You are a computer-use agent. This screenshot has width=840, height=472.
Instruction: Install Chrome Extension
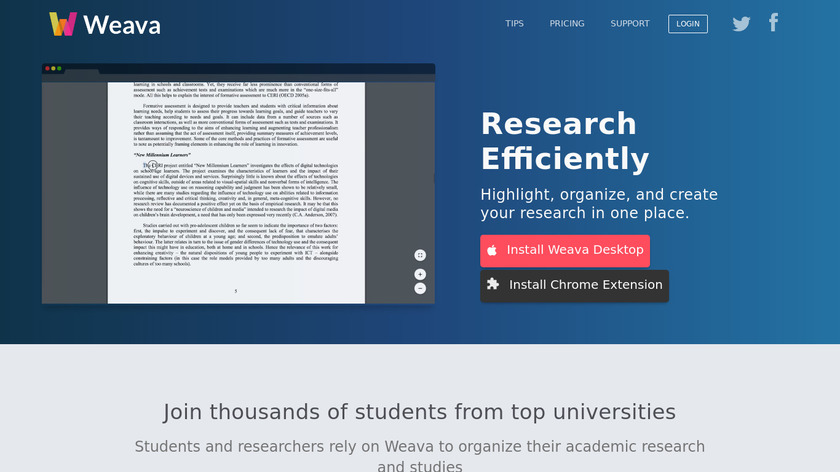tap(574, 286)
